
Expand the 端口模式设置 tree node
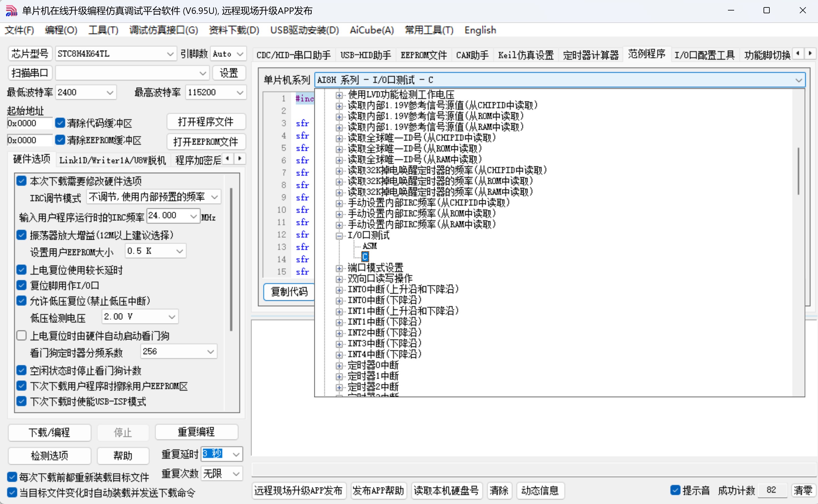(339, 268)
